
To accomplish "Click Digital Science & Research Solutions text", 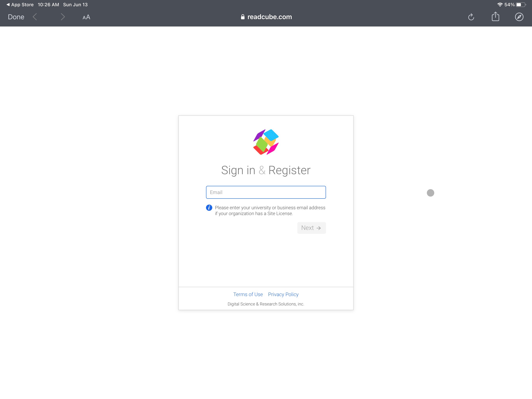I will (x=266, y=304).
